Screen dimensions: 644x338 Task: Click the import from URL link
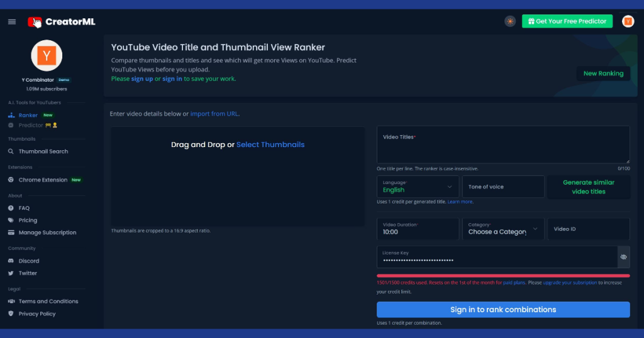[214, 114]
